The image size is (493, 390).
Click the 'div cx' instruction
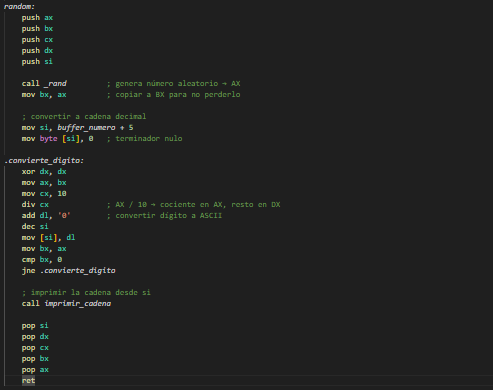35,204
